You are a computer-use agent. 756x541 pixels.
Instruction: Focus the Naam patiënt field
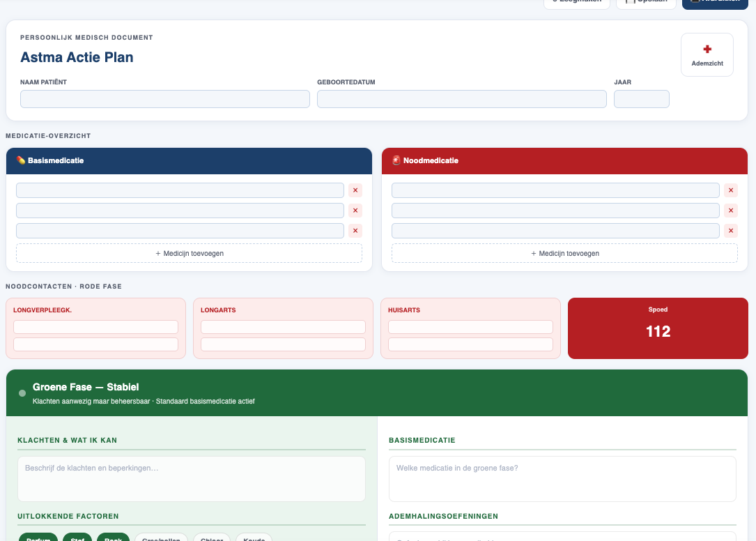coord(165,99)
